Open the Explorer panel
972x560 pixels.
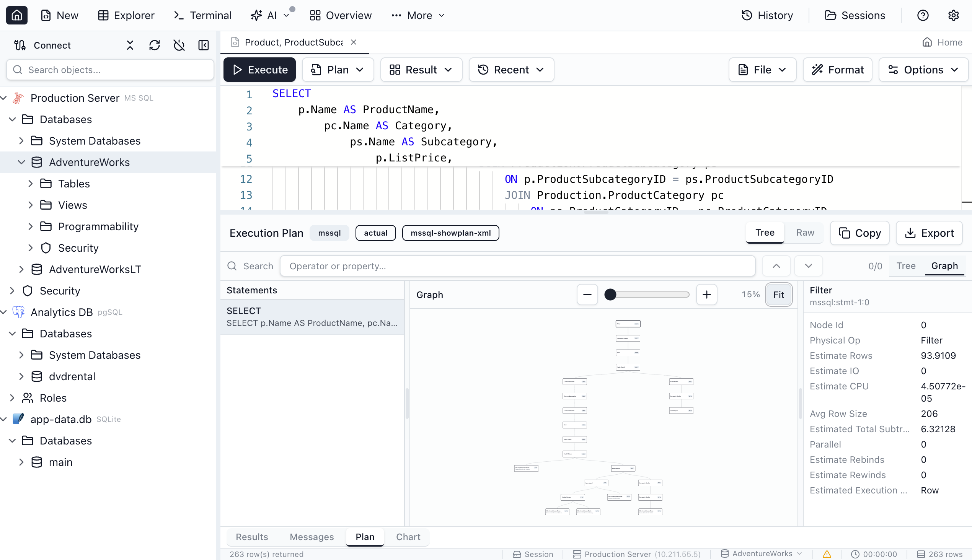[126, 15]
